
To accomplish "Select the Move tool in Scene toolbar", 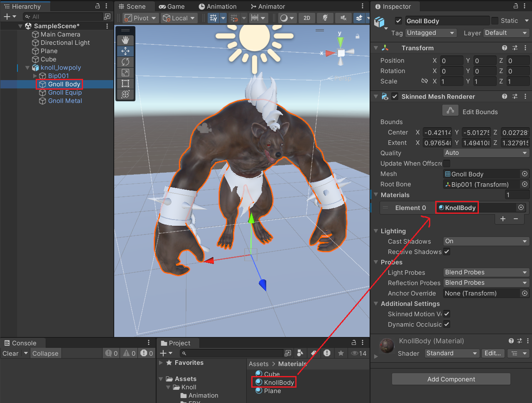I will coord(125,51).
